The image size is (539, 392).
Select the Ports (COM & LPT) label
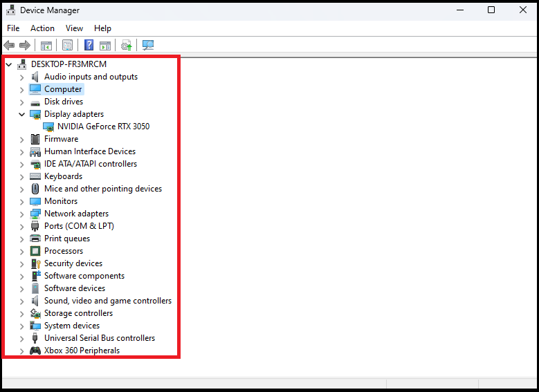pyautogui.click(x=79, y=226)
